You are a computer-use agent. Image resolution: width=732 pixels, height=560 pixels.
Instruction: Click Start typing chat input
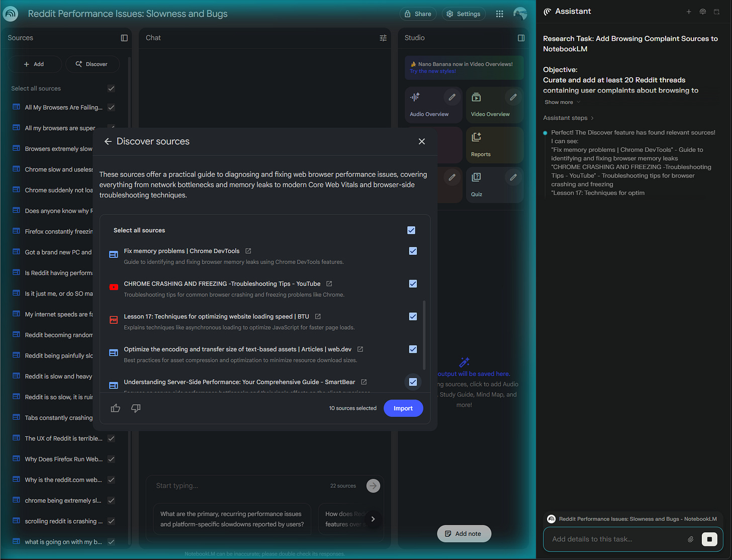(x=240, y=486)
